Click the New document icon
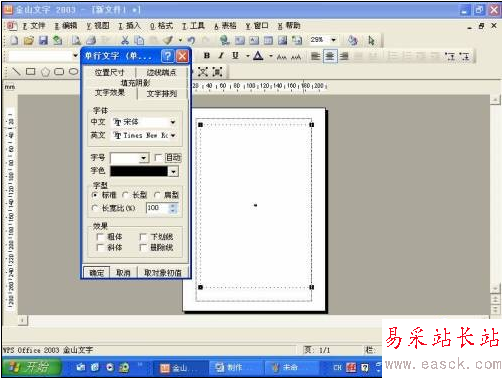The image size is (502, 379). [x=14, y=40]
